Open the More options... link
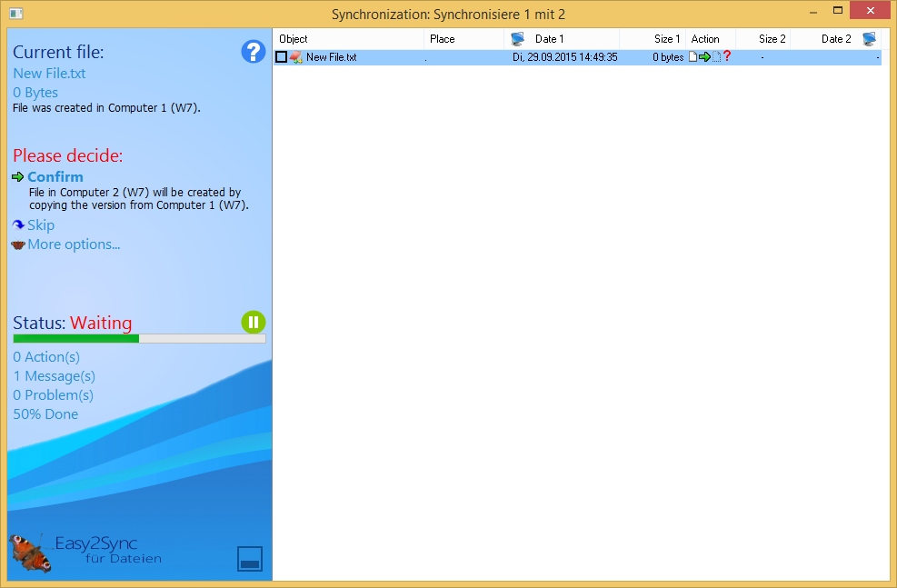897x588 pixels. (74, 244)
